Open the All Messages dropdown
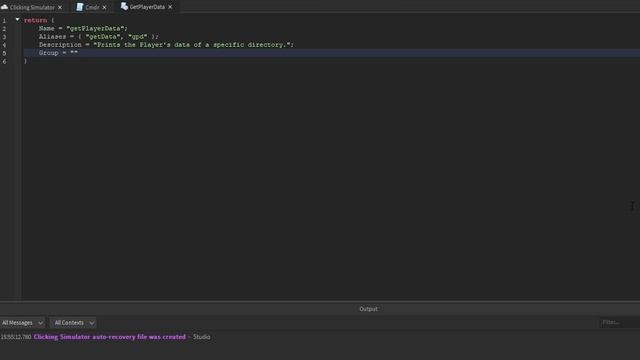 pyautogui.click(x=22, y=323)
